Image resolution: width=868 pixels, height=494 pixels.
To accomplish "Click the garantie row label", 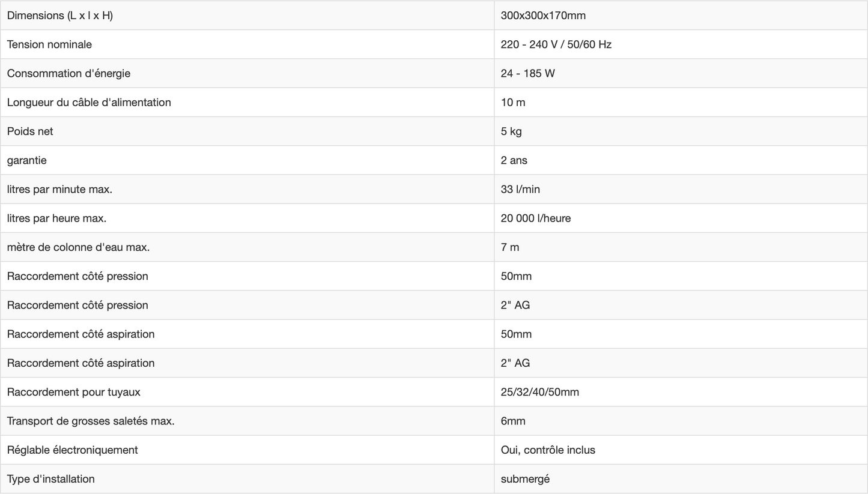I will point(26,160).
